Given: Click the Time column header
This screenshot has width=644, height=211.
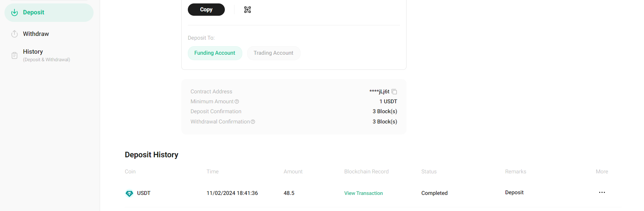Looking at the screenshot, I should click(x=212, y=172).
